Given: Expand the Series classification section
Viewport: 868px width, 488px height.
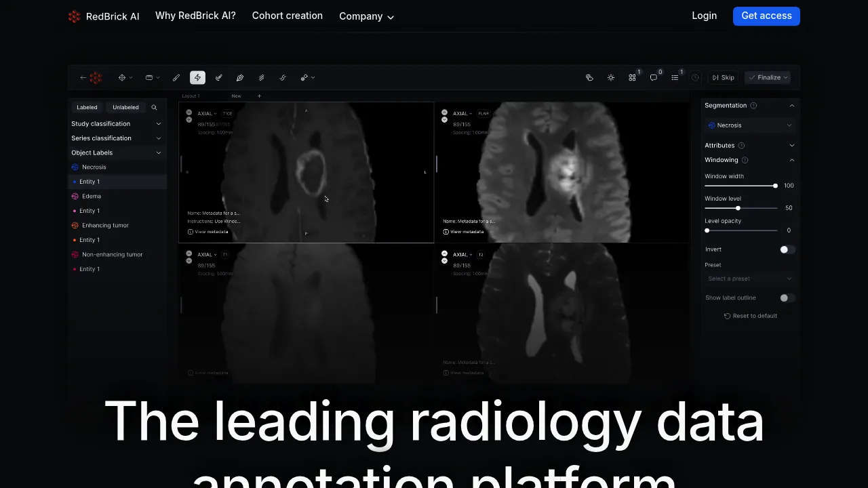Looking at the screenshot, I should point(117,138).
